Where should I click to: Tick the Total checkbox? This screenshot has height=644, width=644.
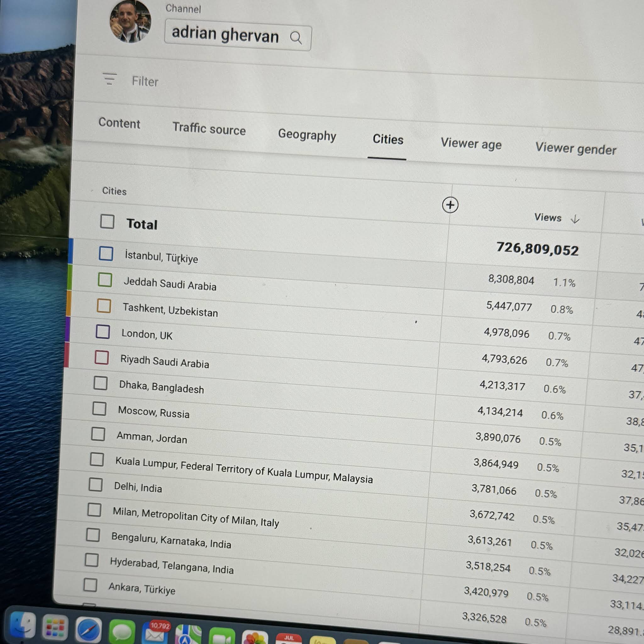[107, 222]
